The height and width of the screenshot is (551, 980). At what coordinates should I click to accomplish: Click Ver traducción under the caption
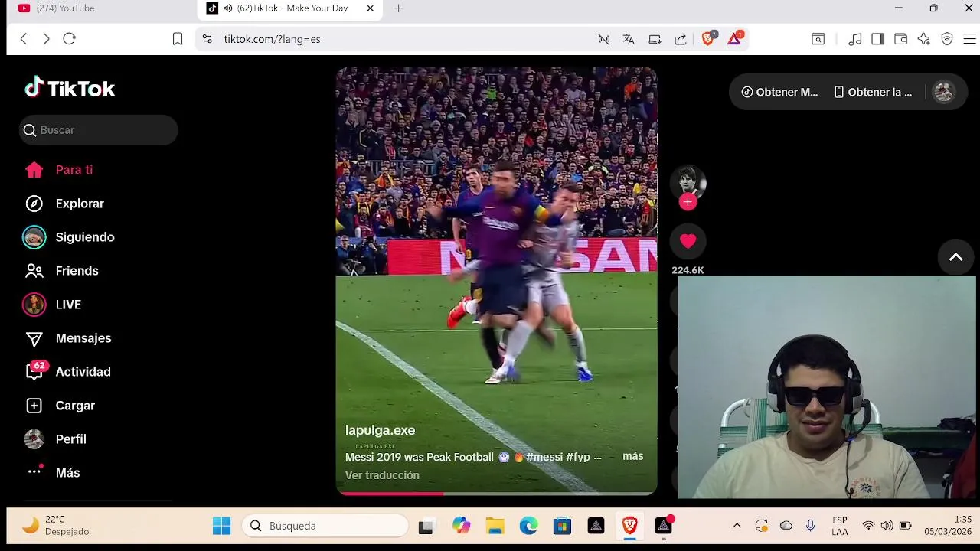[382, 475]
